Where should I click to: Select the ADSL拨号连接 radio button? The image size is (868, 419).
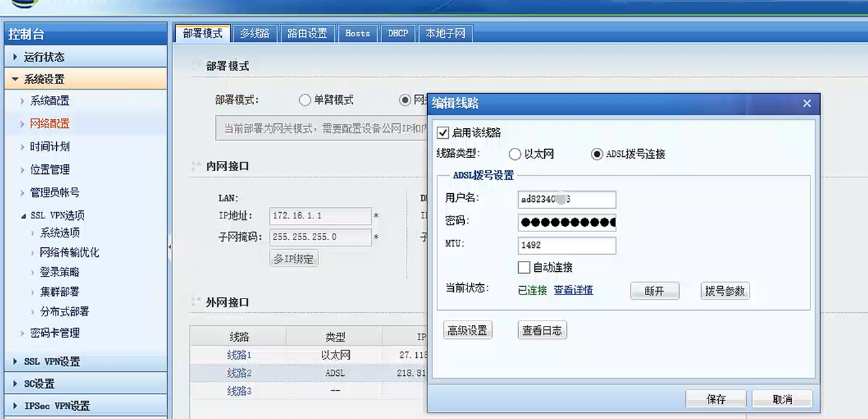click(x=597, y=154)
